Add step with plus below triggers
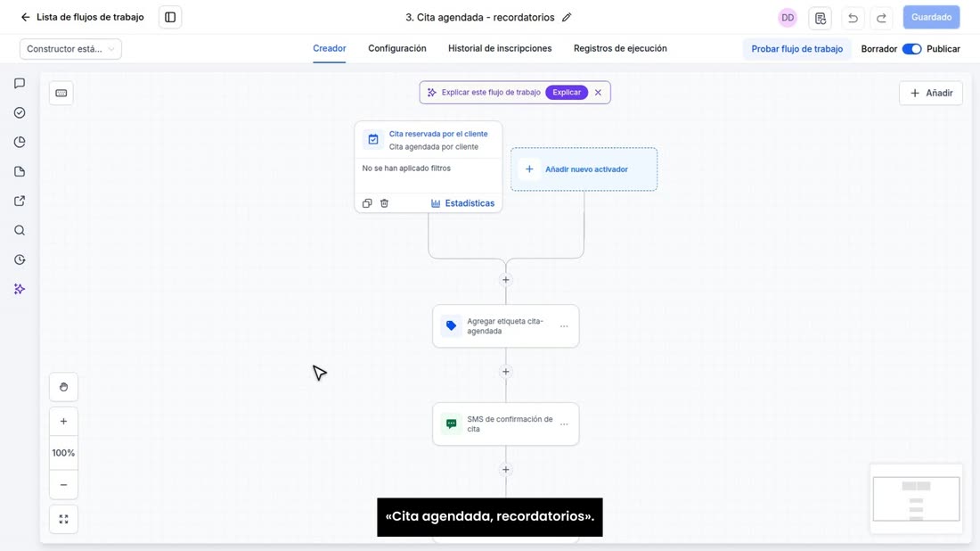980x551 pixels. pos(506,280)
